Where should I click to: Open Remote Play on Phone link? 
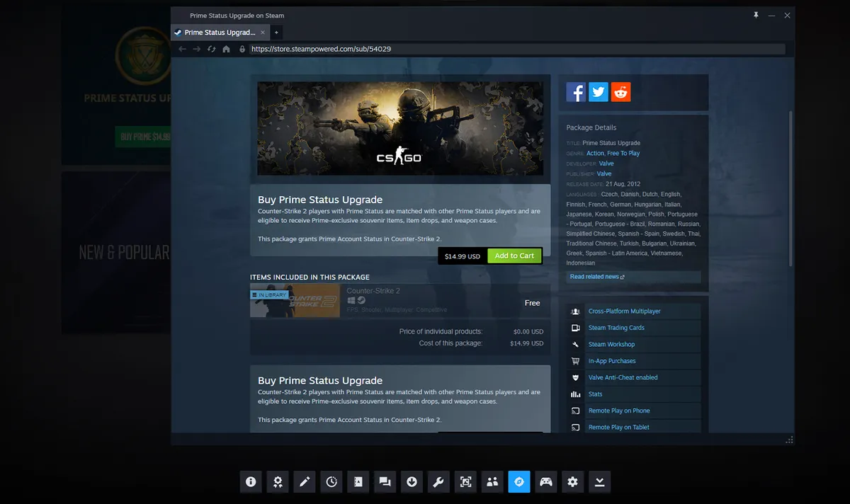619,411
